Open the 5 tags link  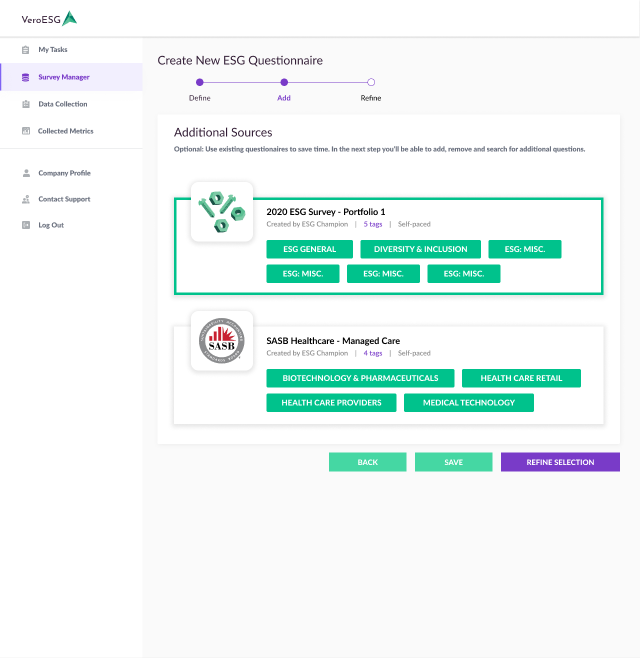point(372,224)
